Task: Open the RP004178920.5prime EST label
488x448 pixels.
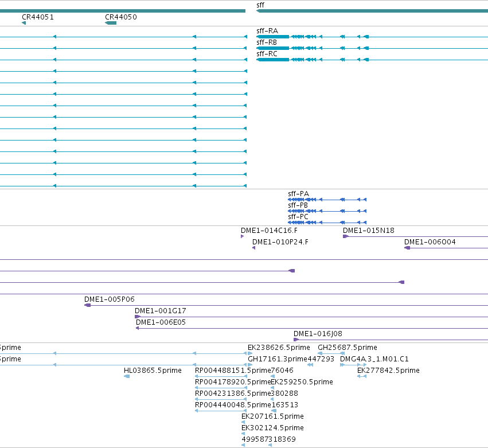Action: point(233,382)
